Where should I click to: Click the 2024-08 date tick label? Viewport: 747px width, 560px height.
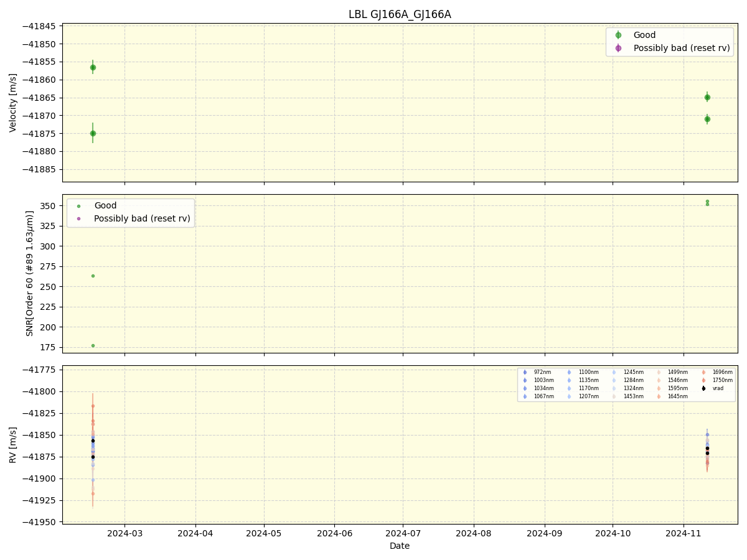[x=474, y=533]
